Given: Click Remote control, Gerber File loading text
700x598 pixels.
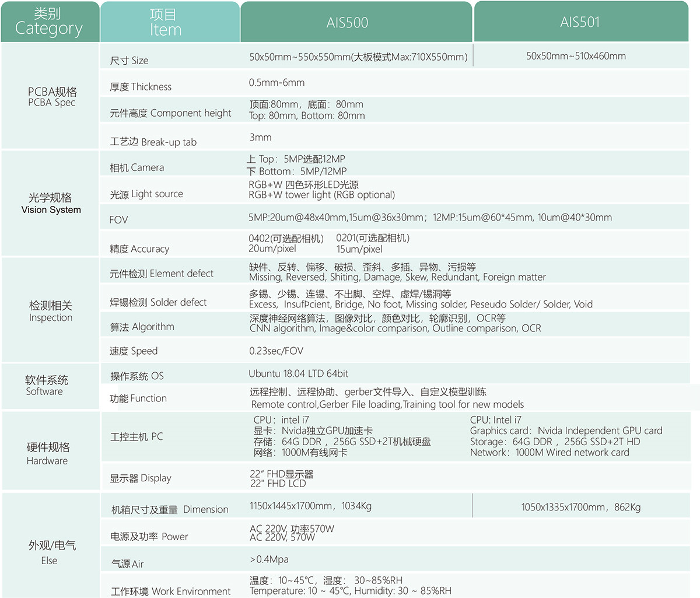Looking at the screenshot, I should point(387,404).
